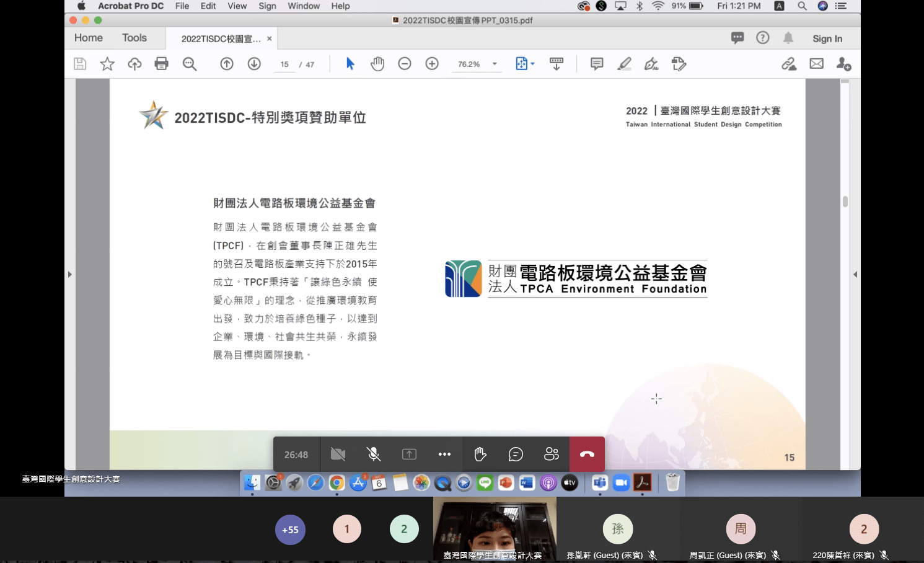Toggle the camera in meeting bar
Image resolution: width=924 pixels, height=563 pixels.
(x=338, y=454)
